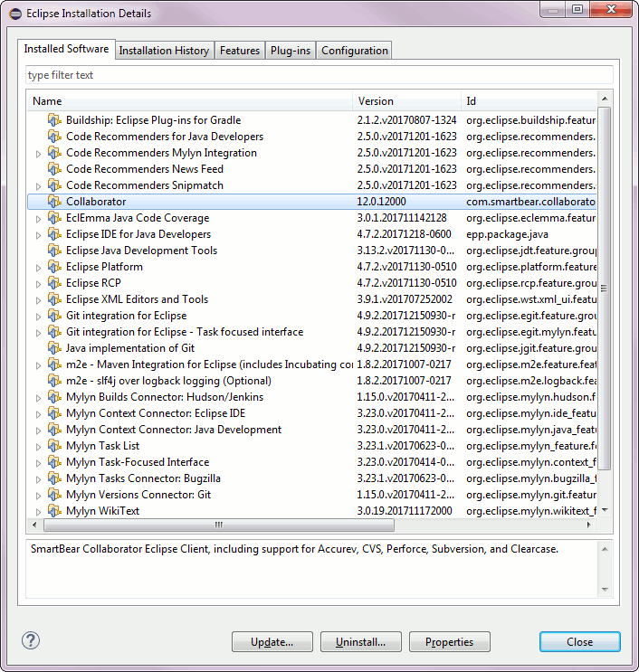639x672 pixels.
Task: Sort by the Id column header
Action: click(529, 101)
